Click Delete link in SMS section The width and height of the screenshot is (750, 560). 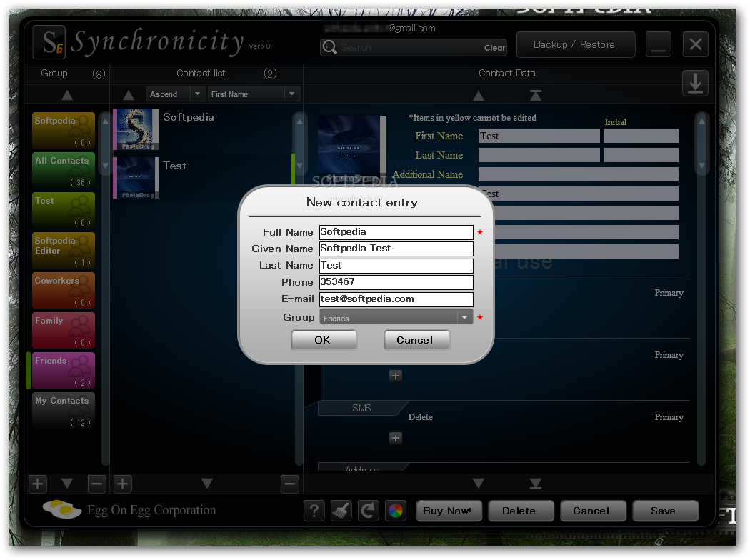[421, 417]
